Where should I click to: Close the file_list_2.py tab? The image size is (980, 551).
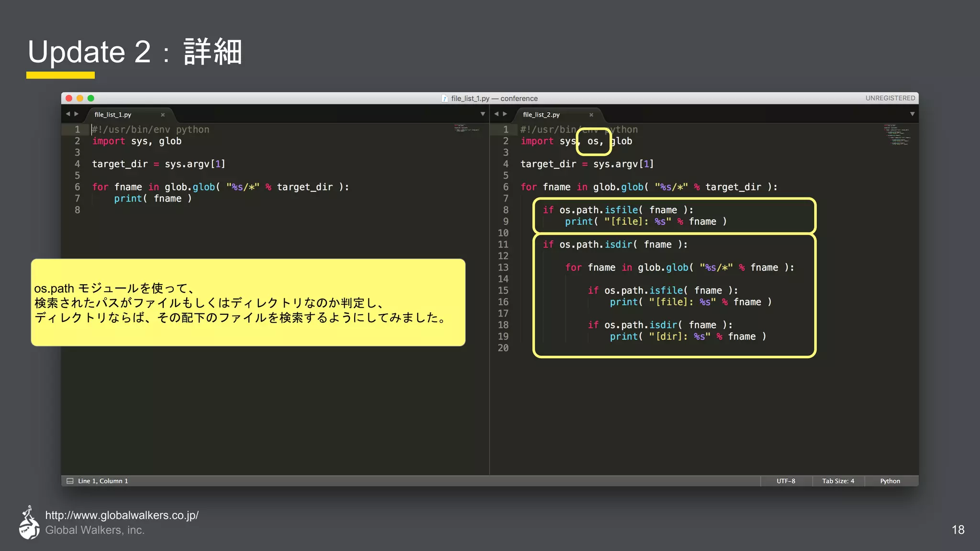591,115
